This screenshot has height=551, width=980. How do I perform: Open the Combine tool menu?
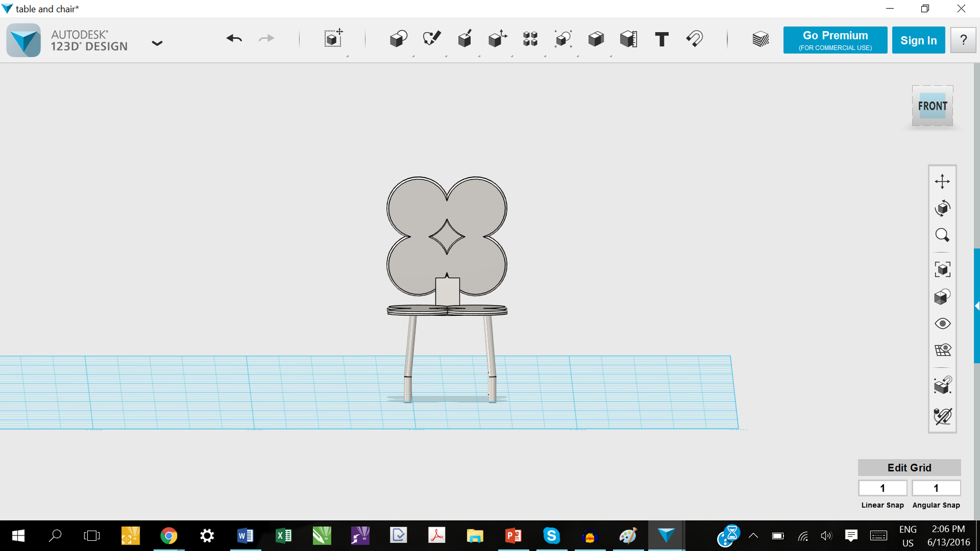(x=596, y=39)
